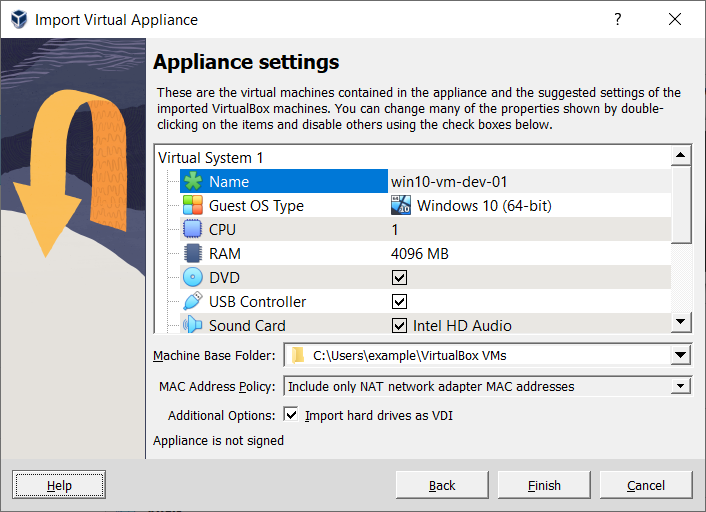
Task: Go back with the Back button
Action: pos(442,485)
